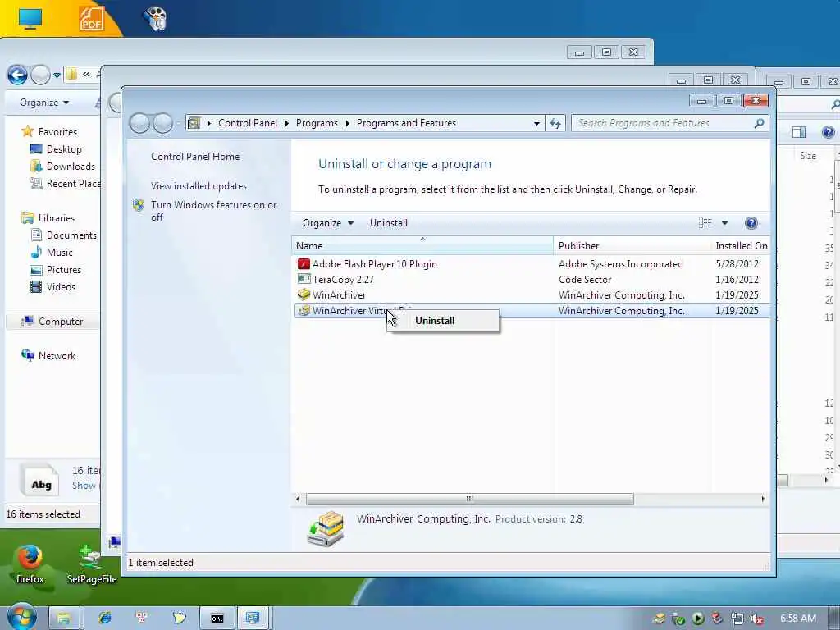Click the Control Panel address bar icon
This screenshot has height=630, width=840.
[194, 123]
